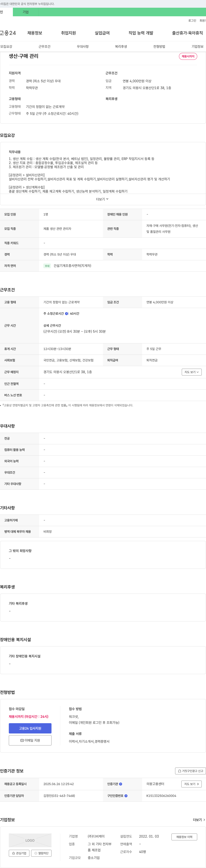Open the 주 소정근로시간 info tooltip icon

click(67, 313)
